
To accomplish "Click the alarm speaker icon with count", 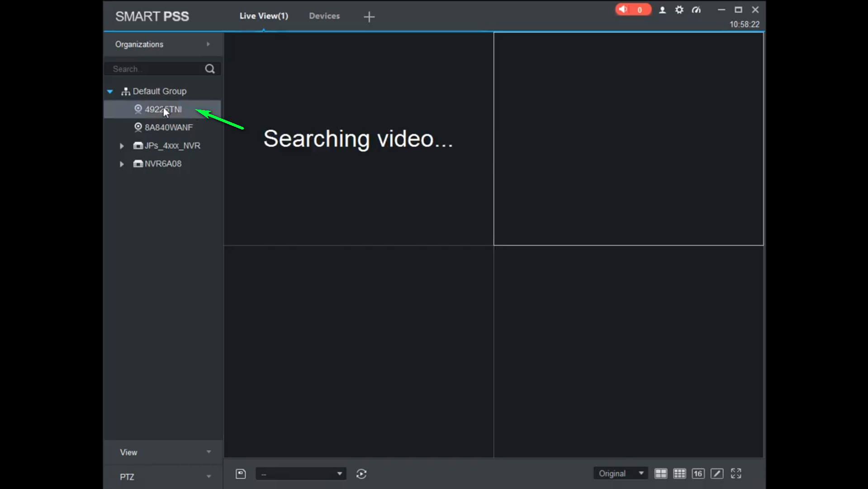I will pos(632,10).
